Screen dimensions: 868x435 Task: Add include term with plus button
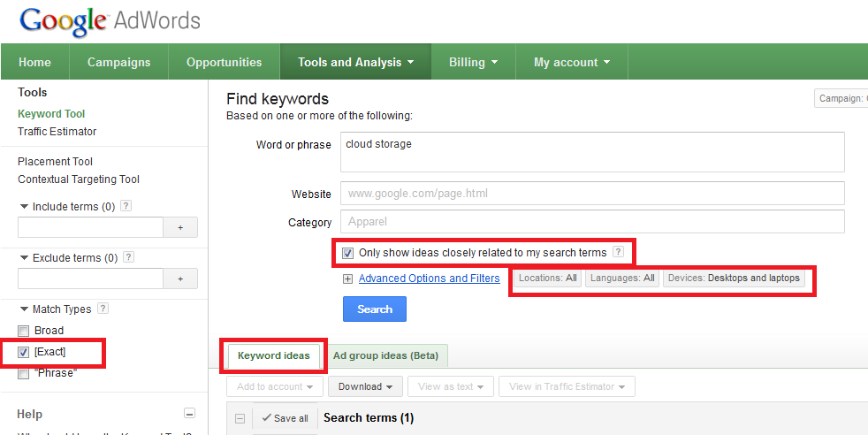[x=180, y=227]
